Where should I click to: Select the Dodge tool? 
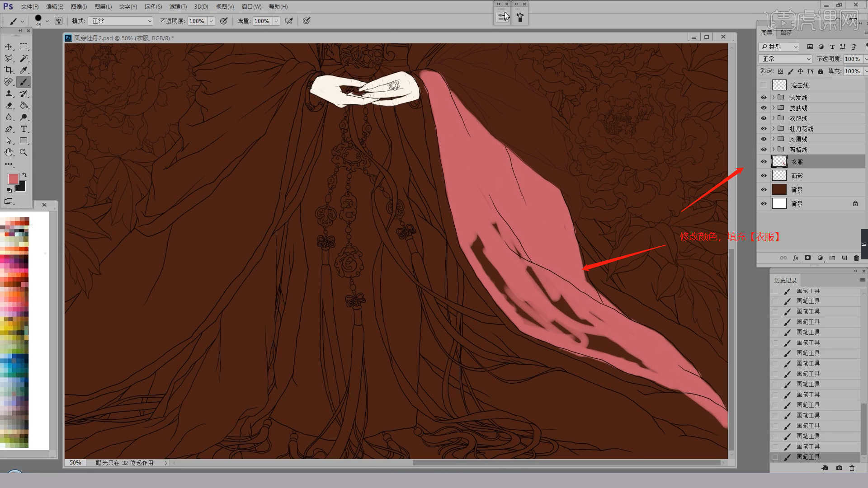tap(24, 117)
